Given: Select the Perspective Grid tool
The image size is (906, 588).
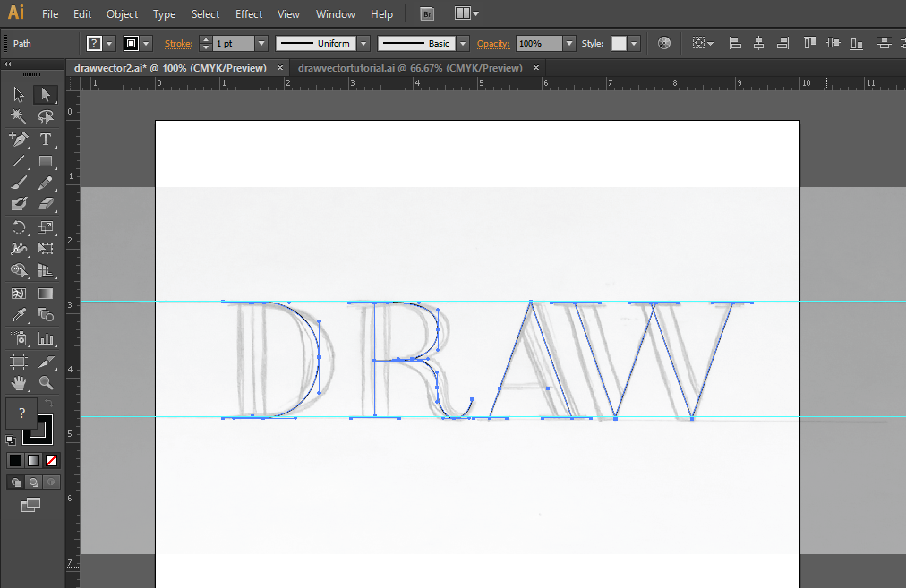Looking at the screenshot, I should click(x=45, y=271).
